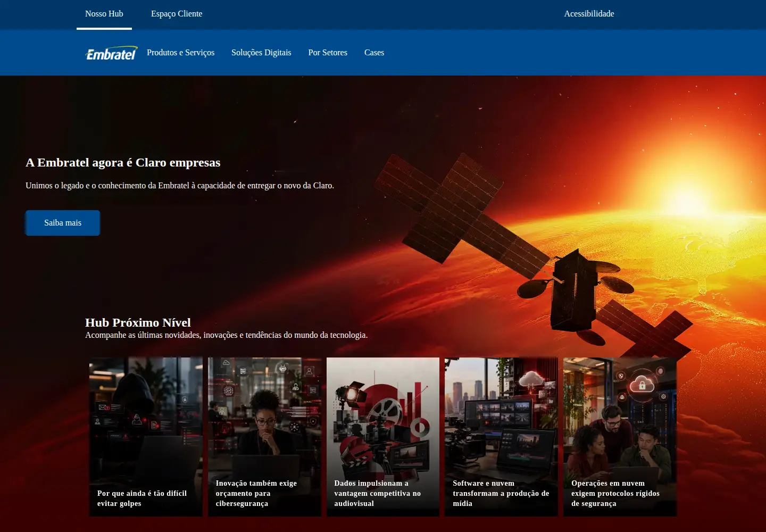The height and width of the screenshot is (532, 766).
Task: Open the 'Inovação também exige orçamento' article card
Action: point(264,437)
